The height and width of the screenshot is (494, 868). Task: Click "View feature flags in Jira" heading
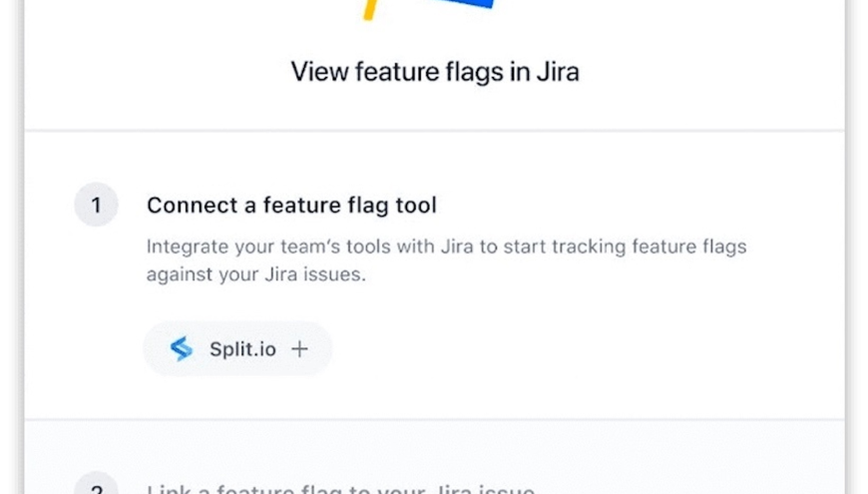click(434, 72)
